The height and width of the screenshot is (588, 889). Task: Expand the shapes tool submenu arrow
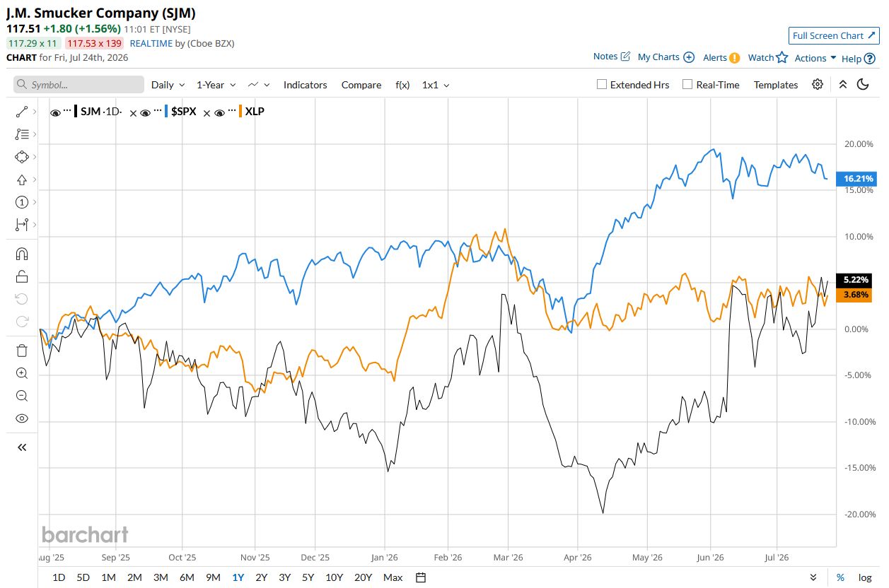tap(34, 156)
